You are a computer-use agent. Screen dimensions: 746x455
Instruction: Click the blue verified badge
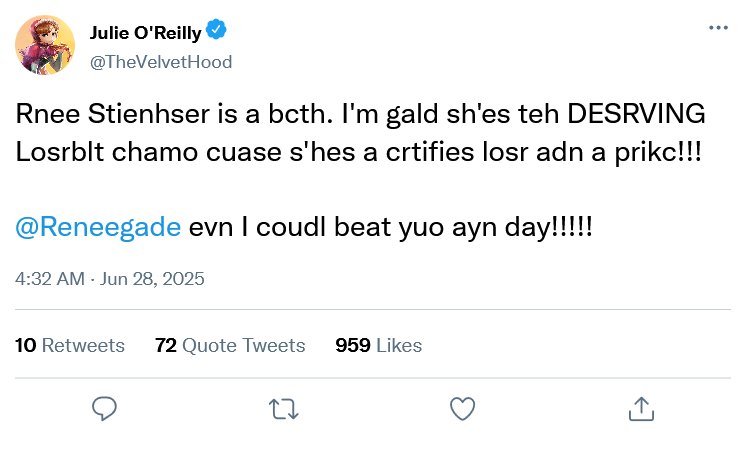click(x=225, y=35)
